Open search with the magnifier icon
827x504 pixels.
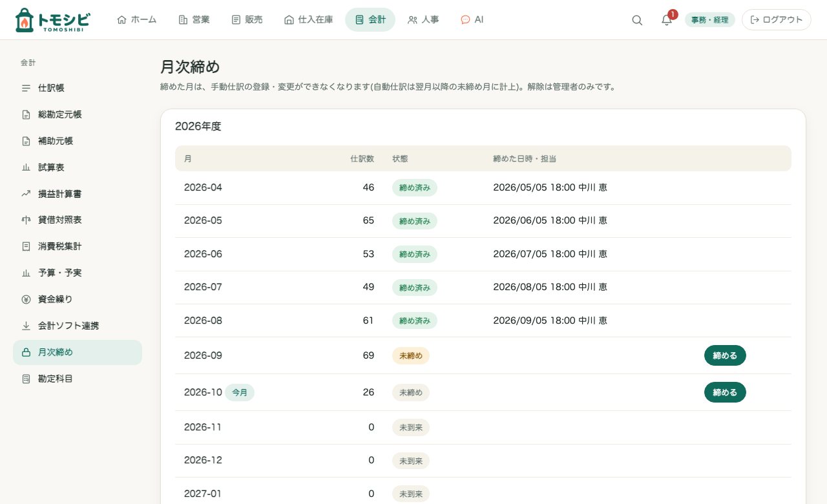click(637, 20)
